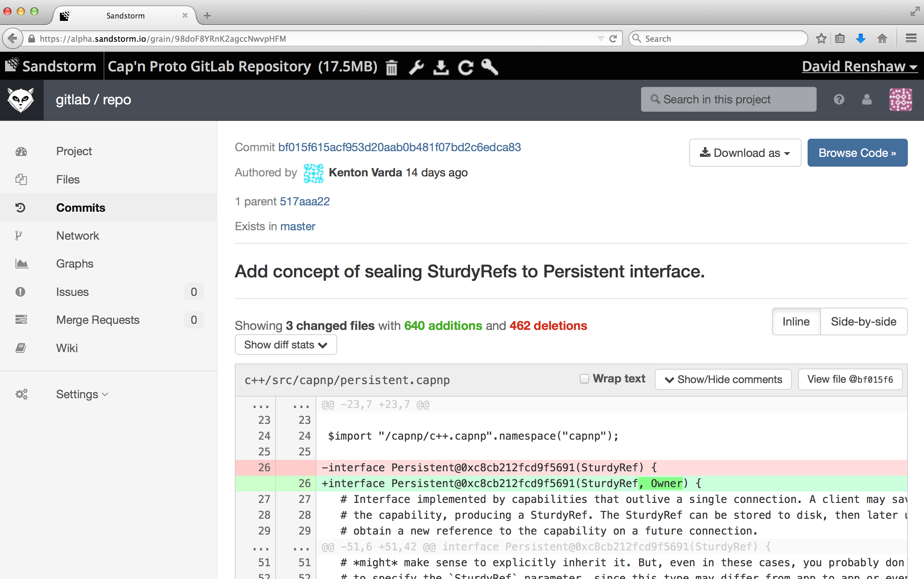This screenshot has height=579, width=924.
Task: Click the restart grain circular arrow icon
Action: coord(465,68)
